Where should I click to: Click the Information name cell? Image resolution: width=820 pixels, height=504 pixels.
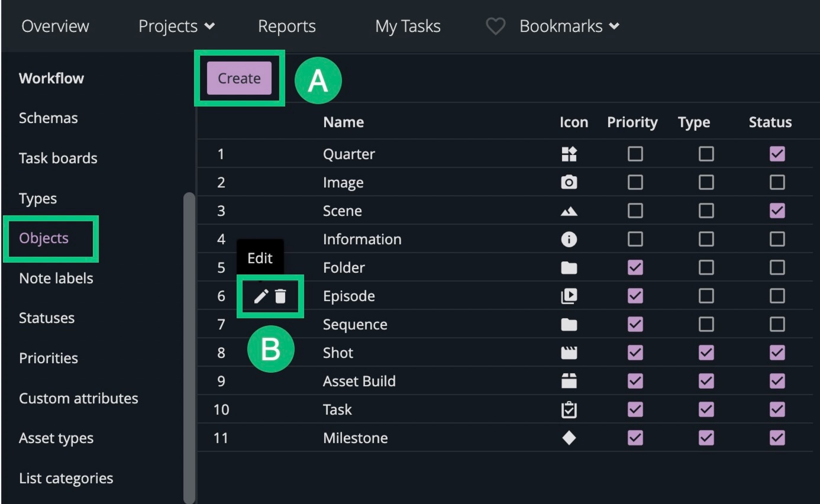(362, 239)
